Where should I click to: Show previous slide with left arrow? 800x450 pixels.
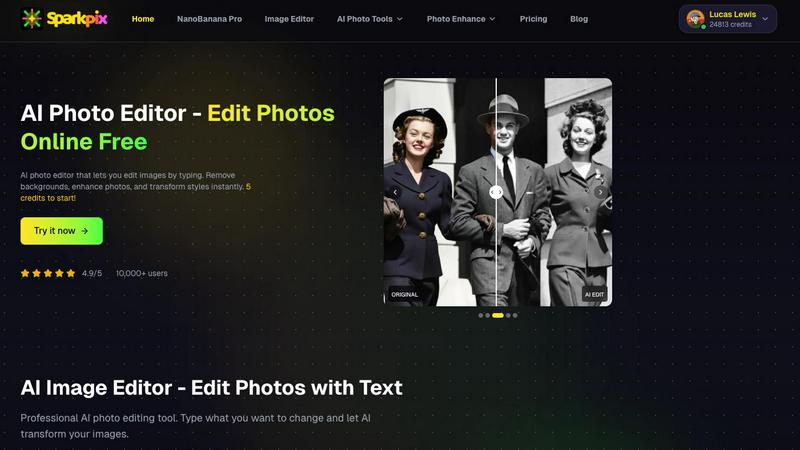(395, 192)
